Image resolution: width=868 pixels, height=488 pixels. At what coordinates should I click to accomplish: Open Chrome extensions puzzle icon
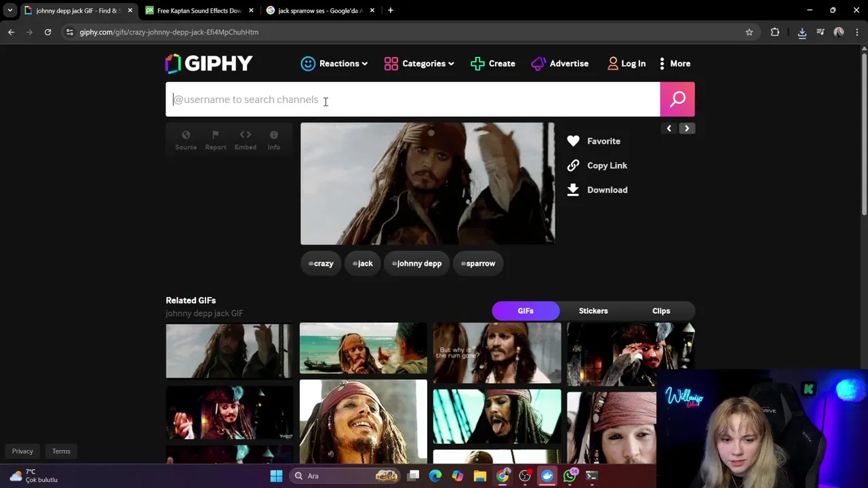775,32
